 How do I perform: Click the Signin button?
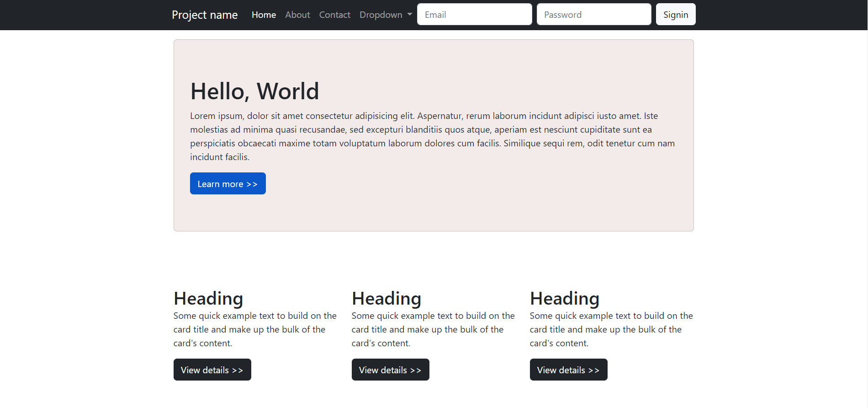676,14
